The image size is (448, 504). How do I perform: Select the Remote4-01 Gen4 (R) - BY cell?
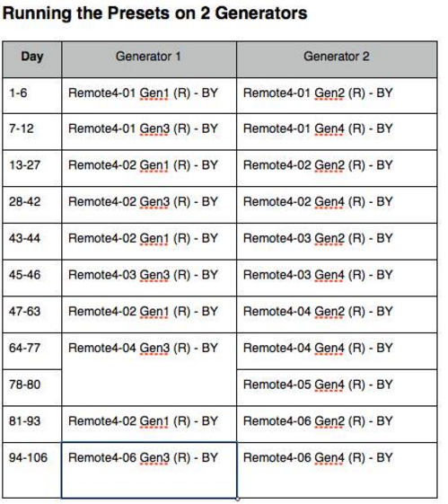click(x=337, y=132)
